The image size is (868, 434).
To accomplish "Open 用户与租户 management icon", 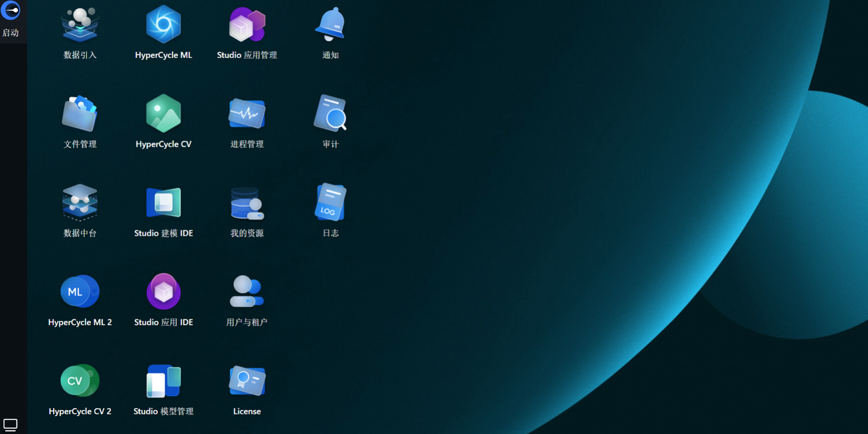I will click(x=247, y=292).
